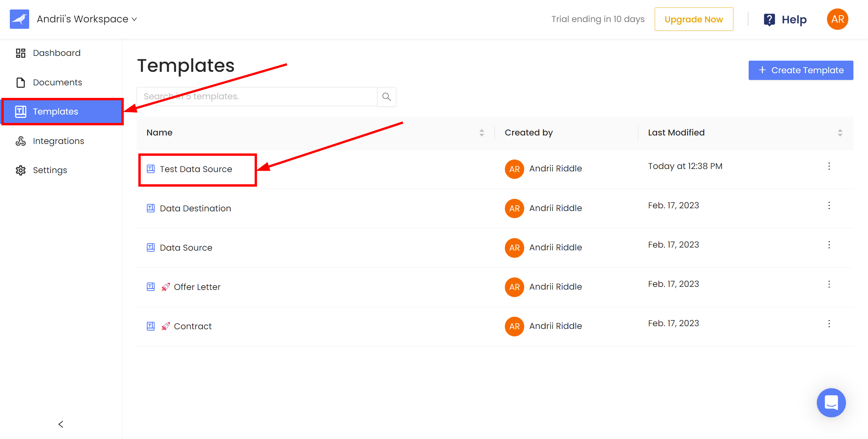Click the Help question mark icon
The image size is (868, 439).
click(x=769, y=19)
